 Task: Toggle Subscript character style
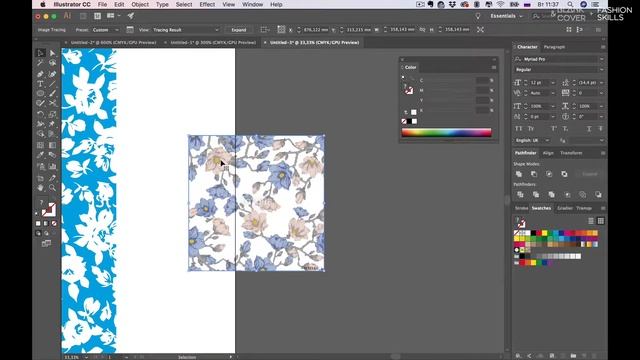(x=565, y=129)
